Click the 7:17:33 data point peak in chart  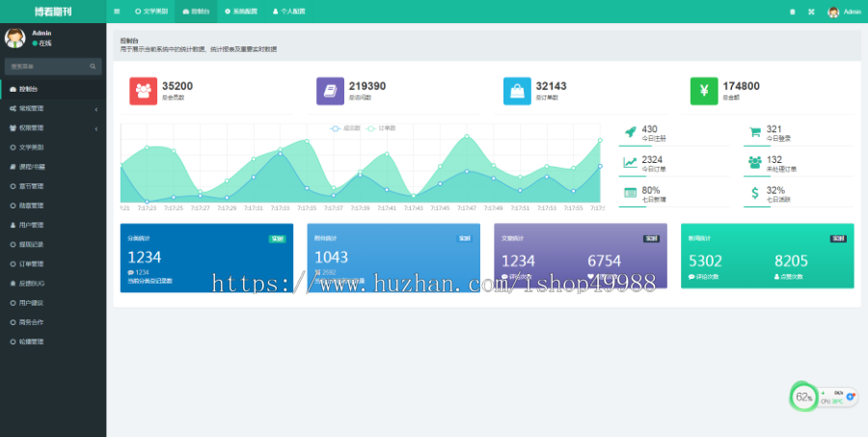point(280,153)
